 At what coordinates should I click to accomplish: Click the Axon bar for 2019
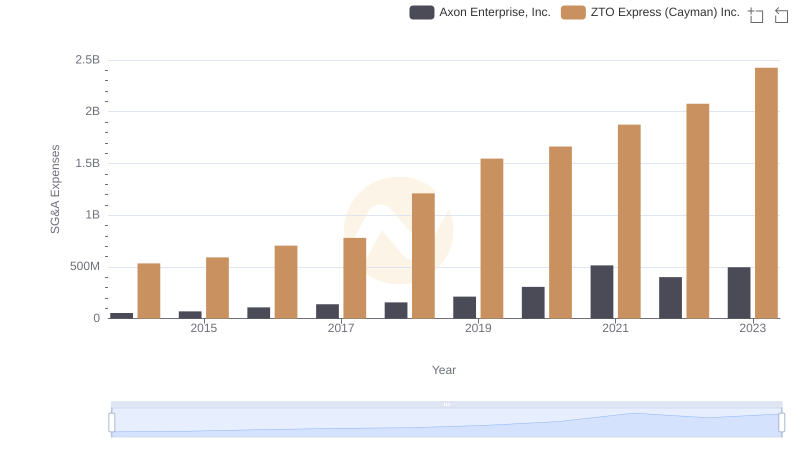coord(464,308)
